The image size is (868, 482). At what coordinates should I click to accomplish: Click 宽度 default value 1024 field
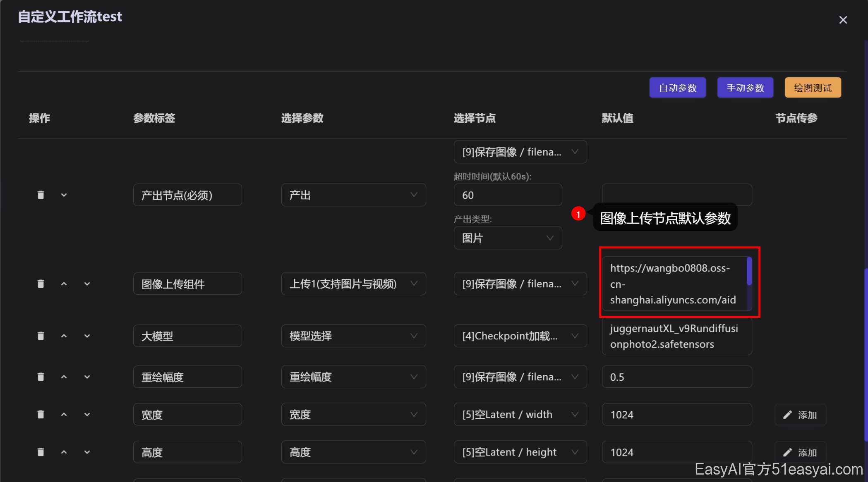coord(677,414)
